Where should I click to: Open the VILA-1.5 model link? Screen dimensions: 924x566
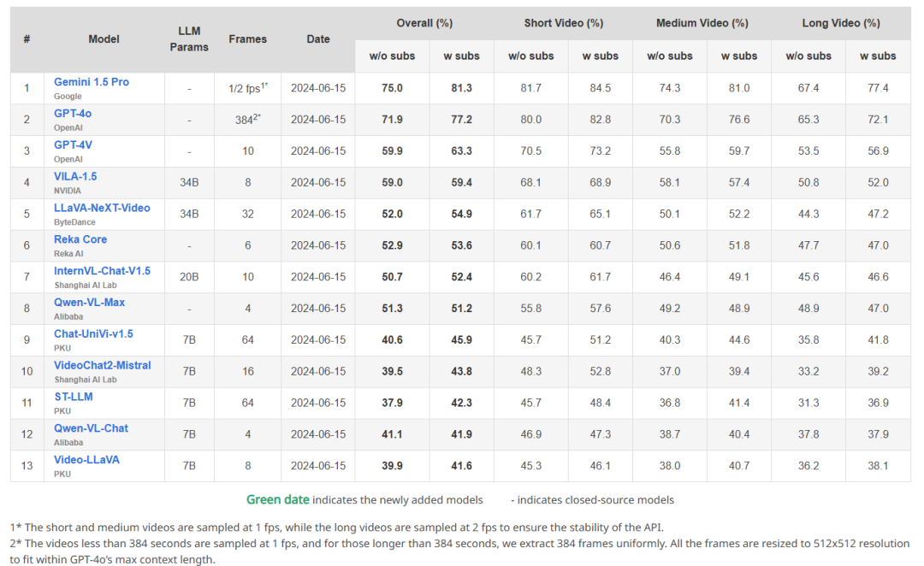tap(75, 176)
